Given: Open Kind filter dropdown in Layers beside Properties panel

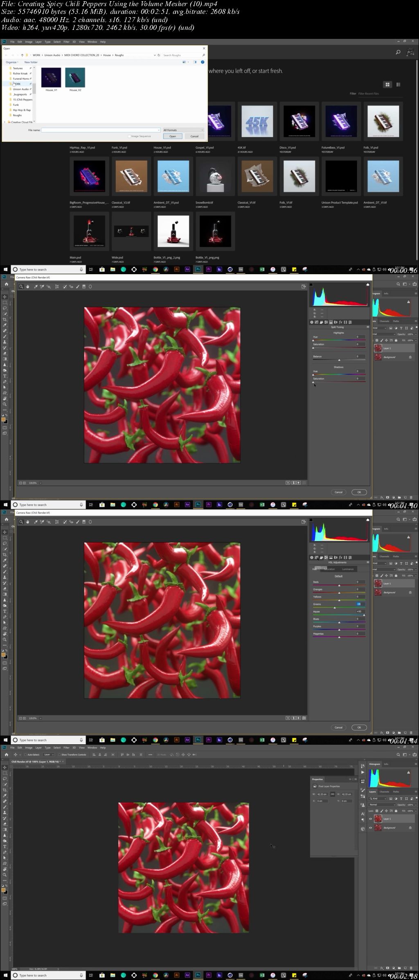Looking at the screenshot, I should pyautogui.click(x=378, y=798).
